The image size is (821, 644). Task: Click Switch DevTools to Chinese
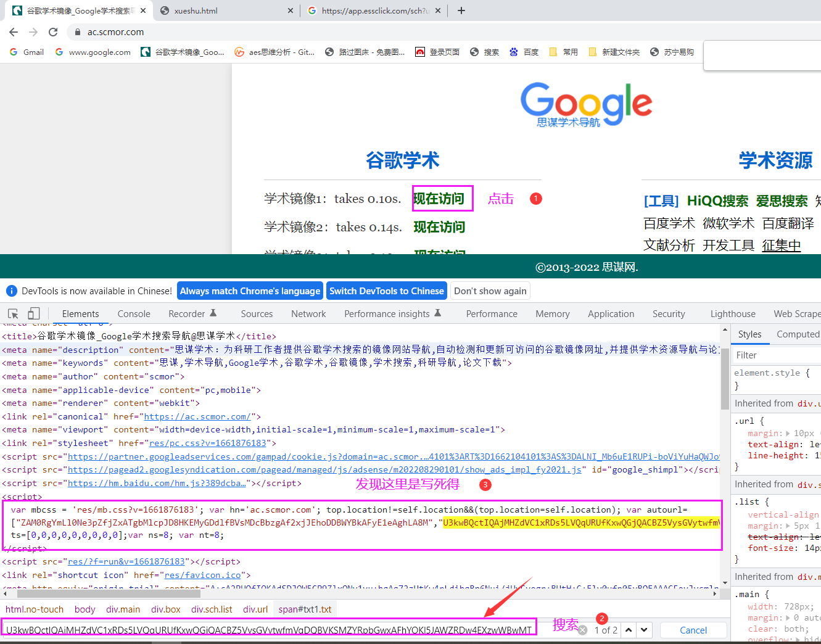click(x=387, y=291)
